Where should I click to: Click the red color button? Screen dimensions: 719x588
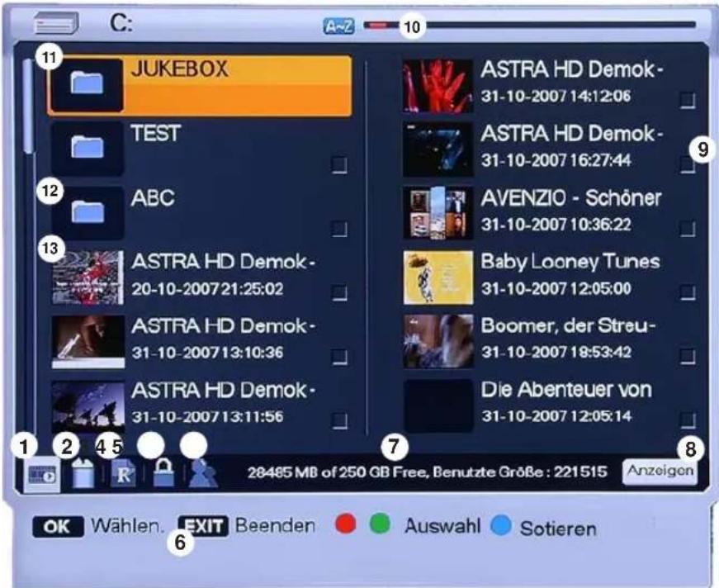345,524
